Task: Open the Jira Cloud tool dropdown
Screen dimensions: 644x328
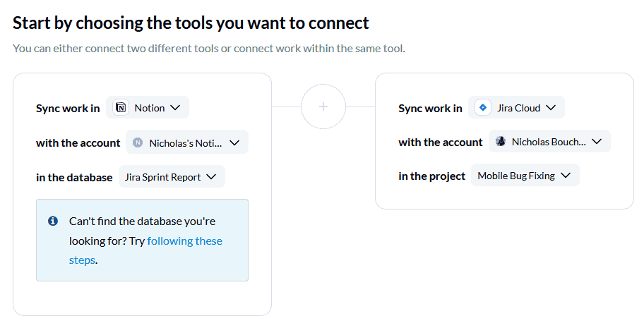Action: click(x=516, y=107)
